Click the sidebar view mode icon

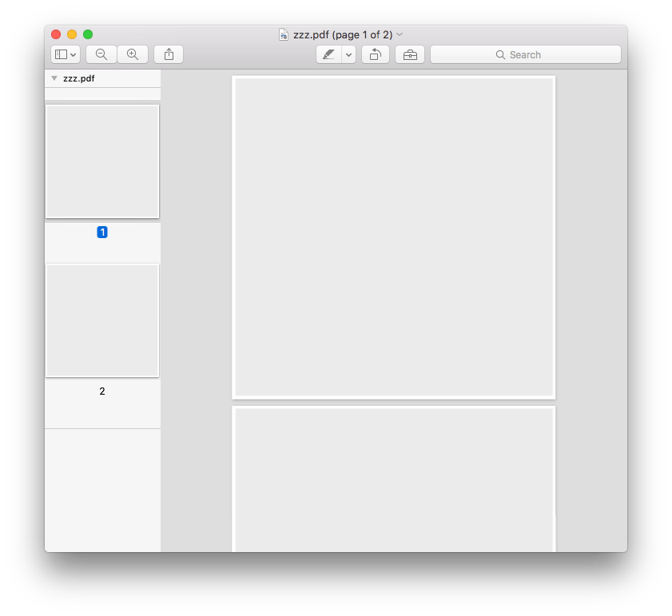coord(61,54)
